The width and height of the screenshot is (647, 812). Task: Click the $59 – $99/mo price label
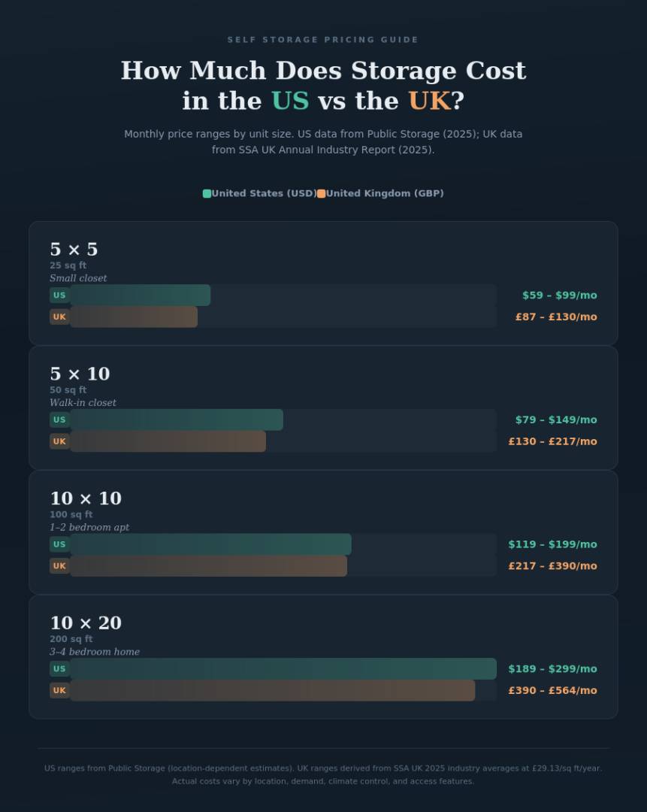coord(559,295)
